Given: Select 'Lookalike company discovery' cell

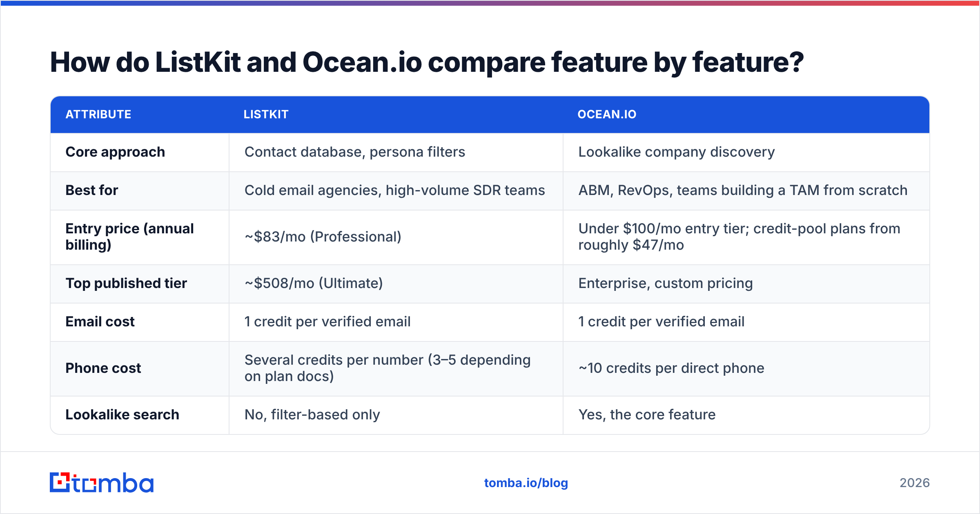Looking at the screenshot, I should (677, 152).
